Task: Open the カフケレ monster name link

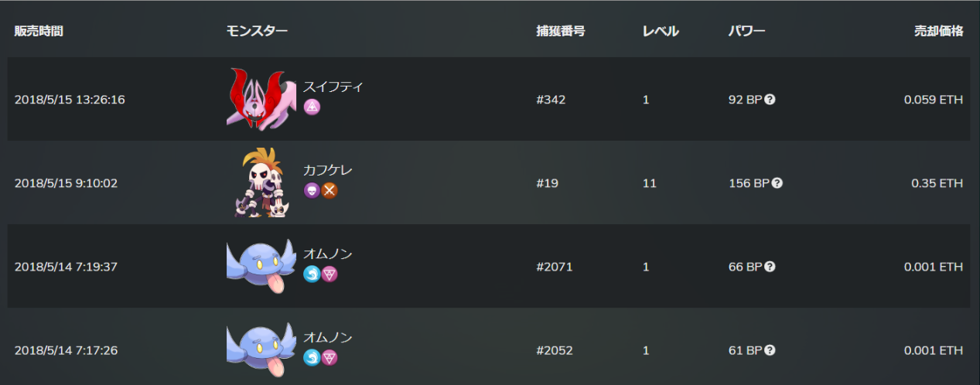Action: (327, 170)
